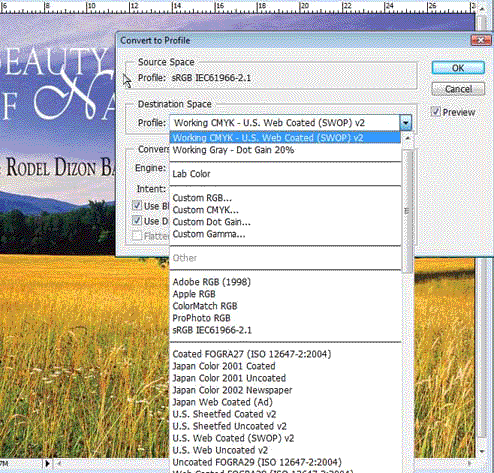Choose Lab Color from profile list
494x473 pixels.
click(x=285, y=174)
